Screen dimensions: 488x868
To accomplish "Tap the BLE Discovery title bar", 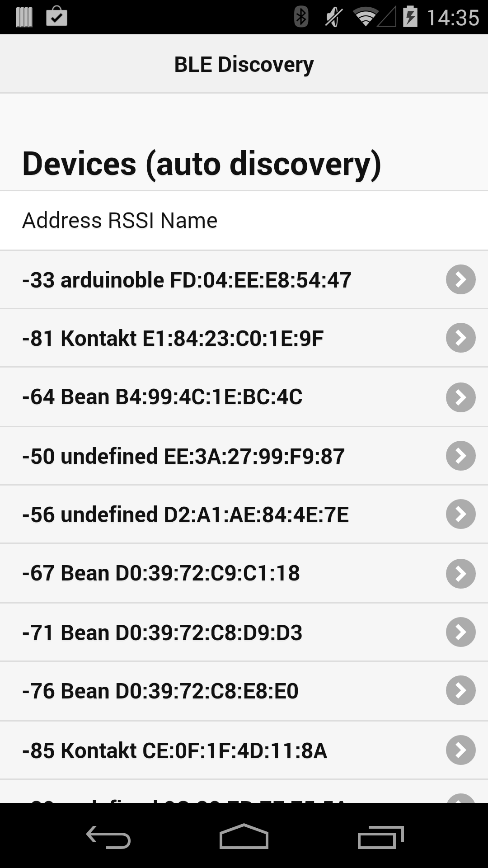I will tap(244, 64).
